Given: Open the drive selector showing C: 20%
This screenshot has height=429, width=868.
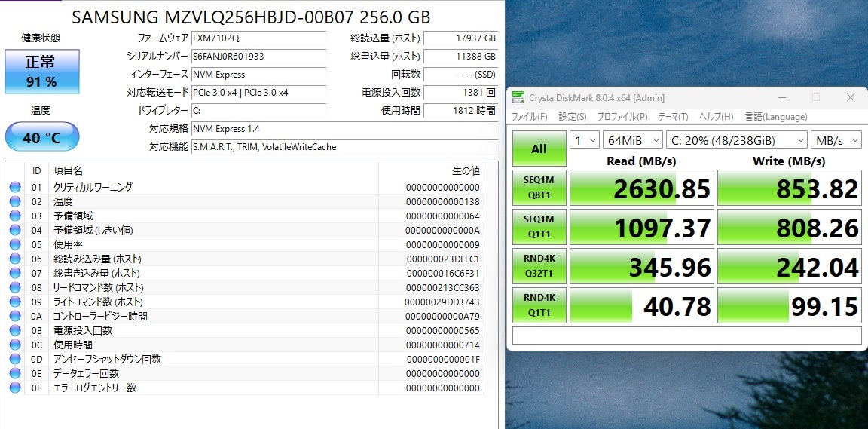Looking at the screenshot, I should click(x=737, y=140).
